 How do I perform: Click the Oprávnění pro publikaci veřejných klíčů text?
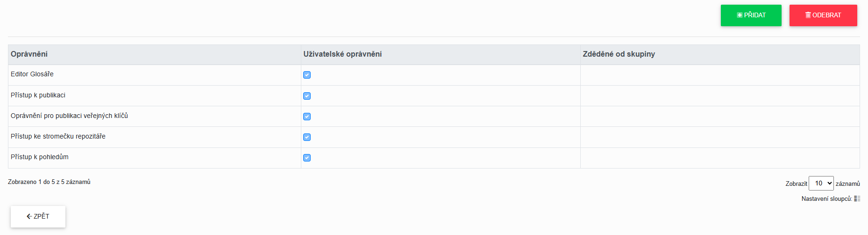[x=69, y=116]
